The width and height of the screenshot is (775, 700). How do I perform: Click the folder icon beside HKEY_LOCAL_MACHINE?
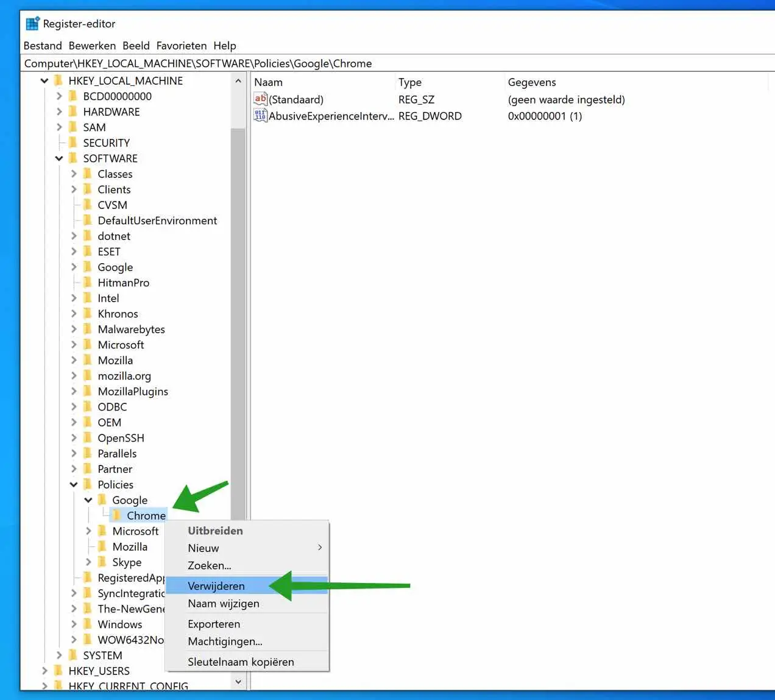58,80
